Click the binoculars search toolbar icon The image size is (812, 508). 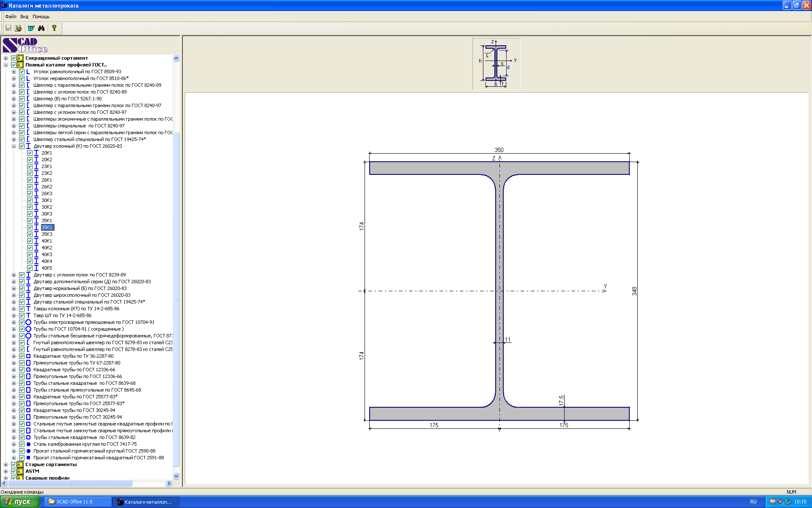click(41, 28)
